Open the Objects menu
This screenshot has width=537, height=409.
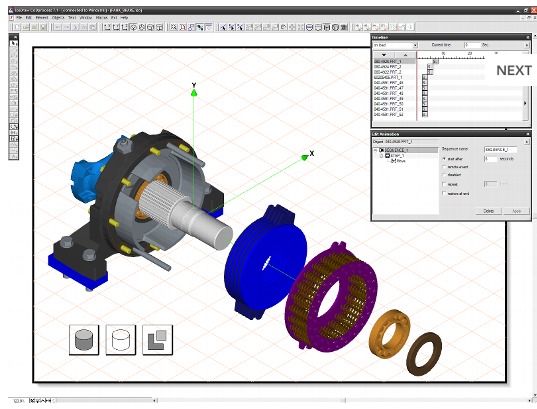coord(58,17)
